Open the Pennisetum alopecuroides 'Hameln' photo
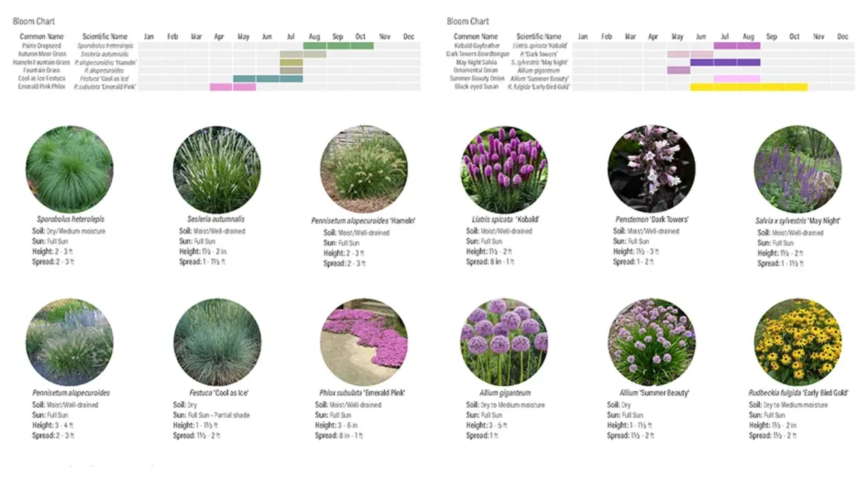 (364, 169)
